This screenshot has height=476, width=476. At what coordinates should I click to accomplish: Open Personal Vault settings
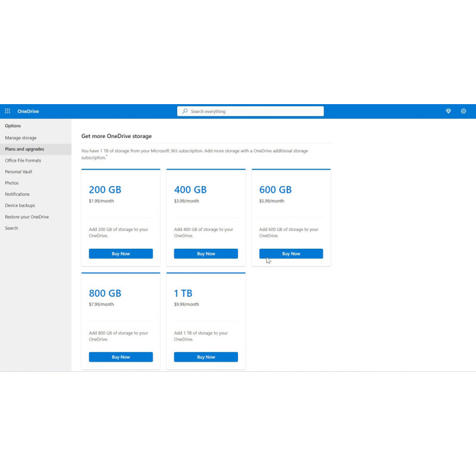coord(18,171)
